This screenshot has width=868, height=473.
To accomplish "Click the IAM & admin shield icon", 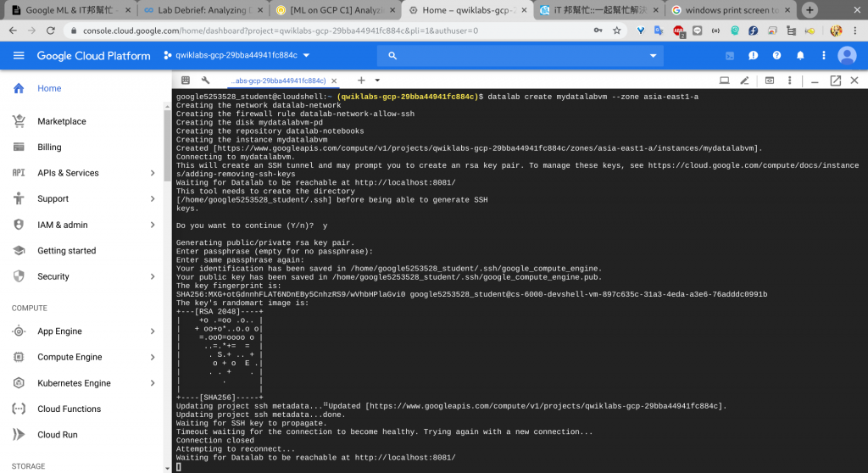I will 19,225.
